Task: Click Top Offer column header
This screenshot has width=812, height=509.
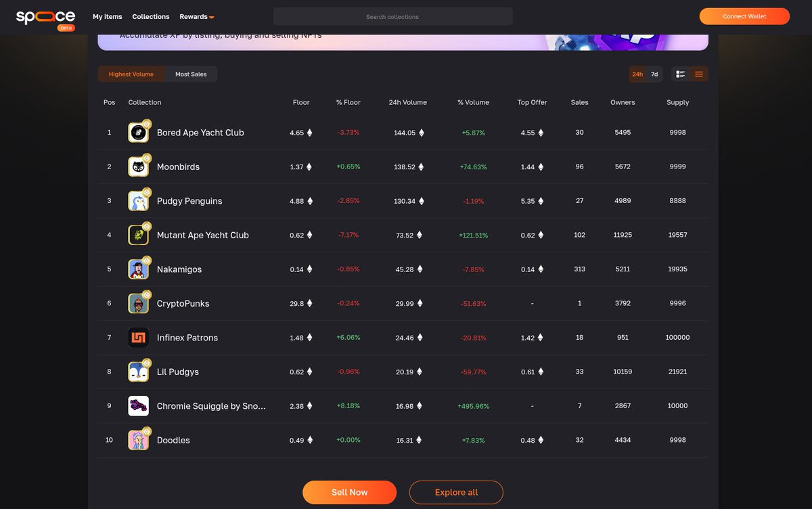Action: pos(533,102)
